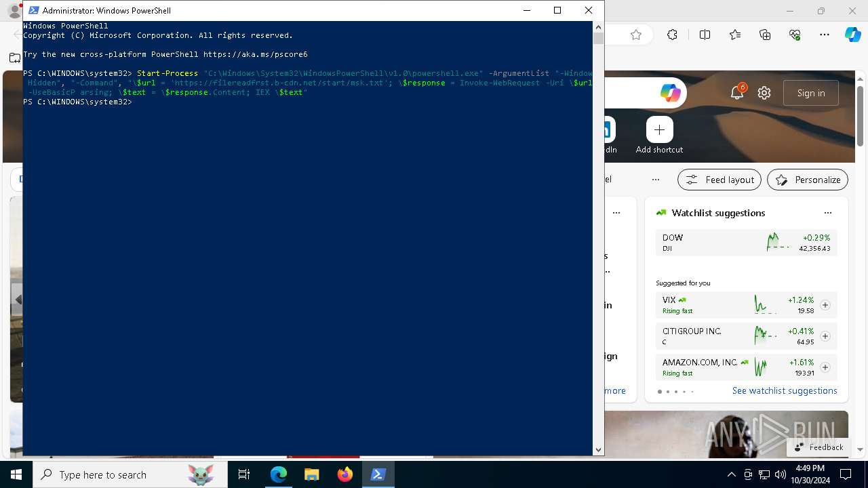Open notifications bell with badge

(x=737, y=93)
